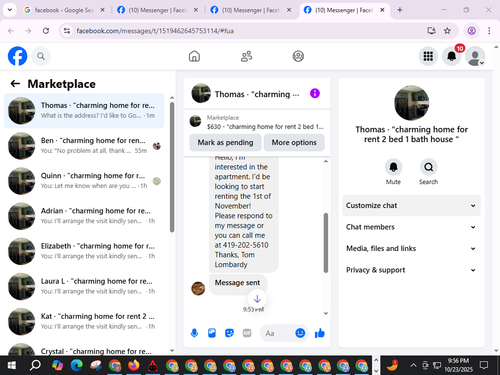500x375 pixels.
Task: Open the Groups icon in top navigation
Action: (298, 56)
